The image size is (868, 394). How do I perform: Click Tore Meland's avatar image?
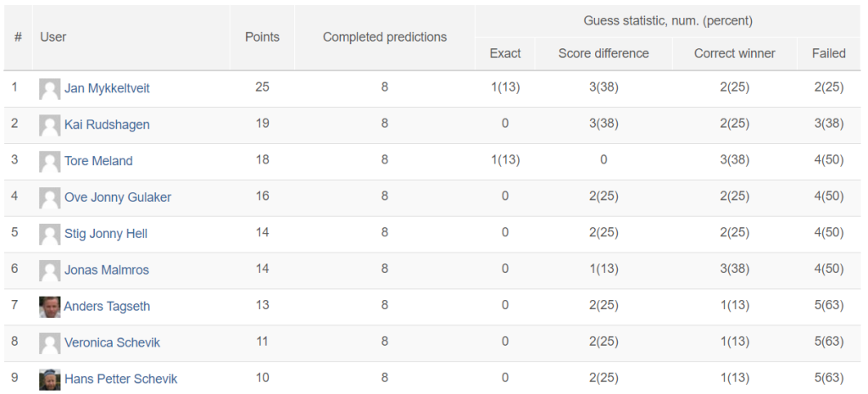[x=50, y=162]
